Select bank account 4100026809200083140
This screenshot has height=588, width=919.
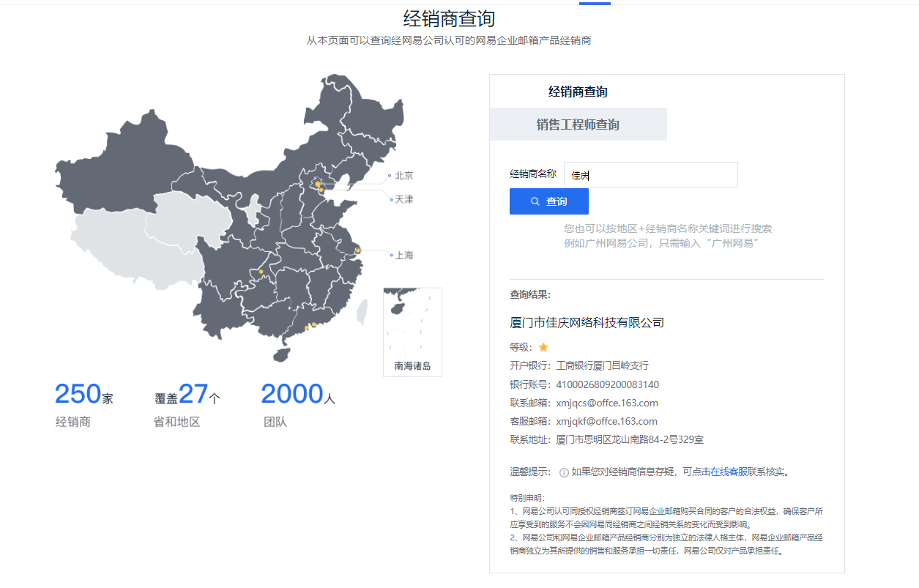(608, 384)
